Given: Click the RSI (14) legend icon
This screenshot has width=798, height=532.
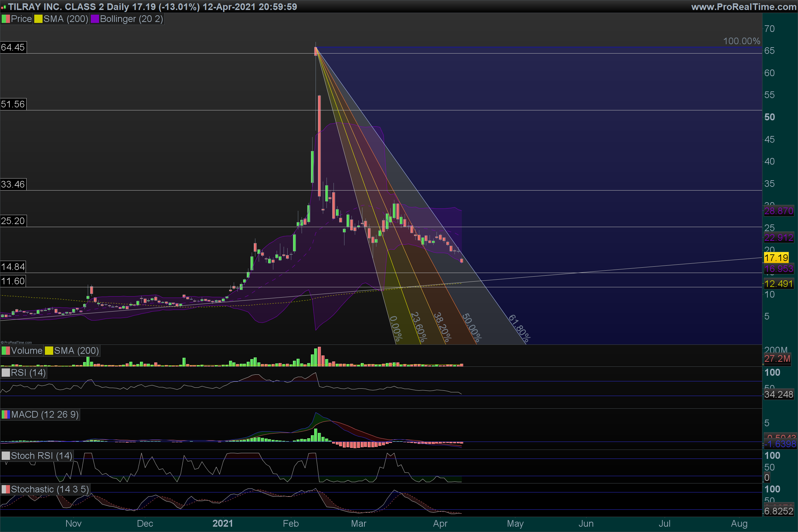Looking at the screenshot, I should pyautogui.click(x=5, y=373).
